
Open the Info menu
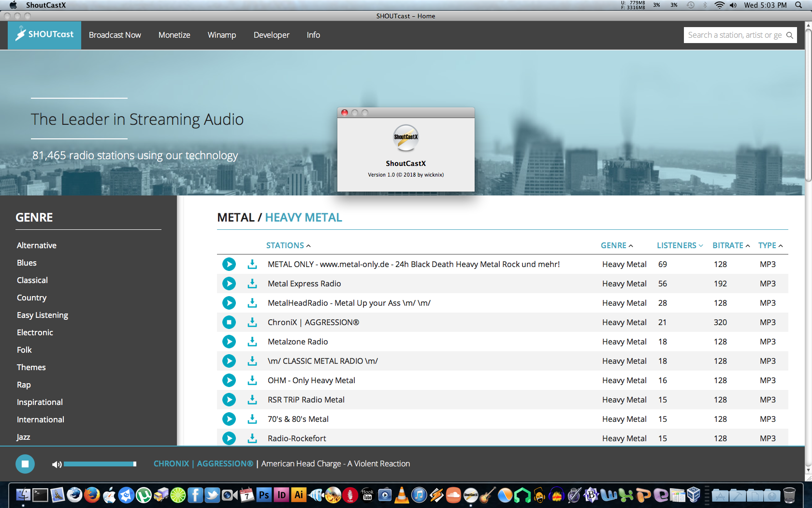click(313, 35)
